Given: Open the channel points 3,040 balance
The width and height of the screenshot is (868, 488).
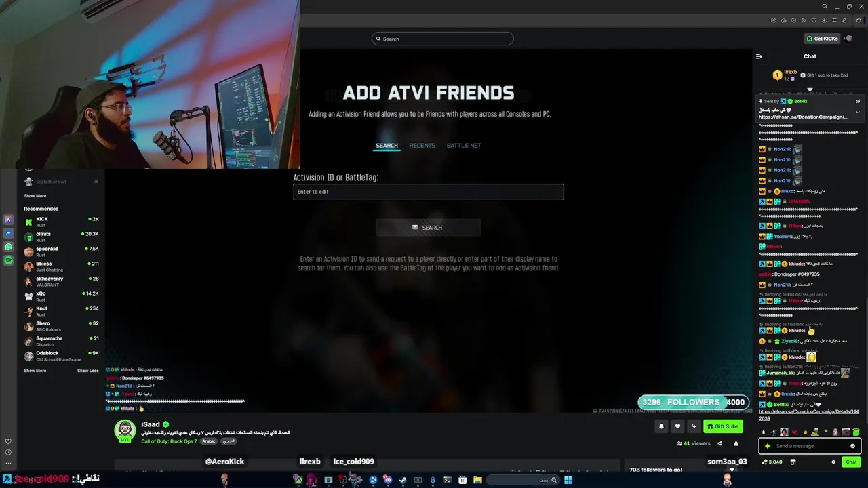Looking at the screenshot, I should [x=772, y=462].
